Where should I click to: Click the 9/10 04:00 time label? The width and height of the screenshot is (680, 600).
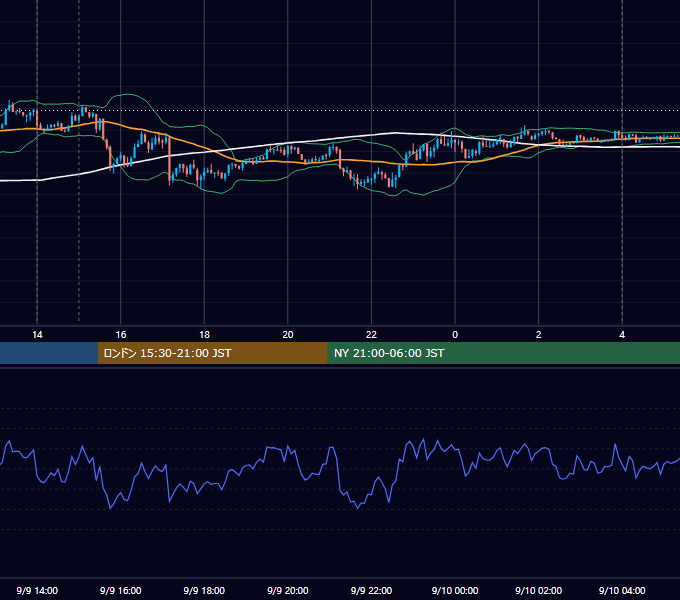pyautogui.click(x=622, y=590)
